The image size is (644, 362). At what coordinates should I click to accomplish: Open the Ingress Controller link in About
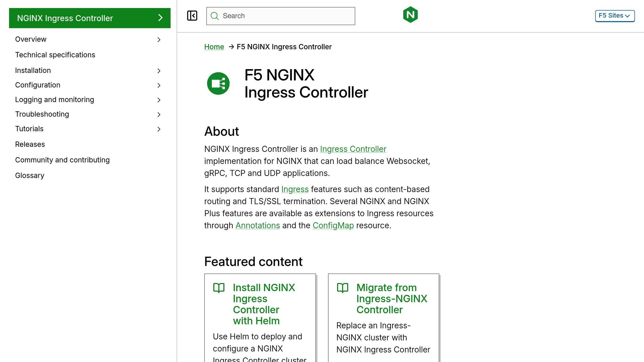click(353, 149)
